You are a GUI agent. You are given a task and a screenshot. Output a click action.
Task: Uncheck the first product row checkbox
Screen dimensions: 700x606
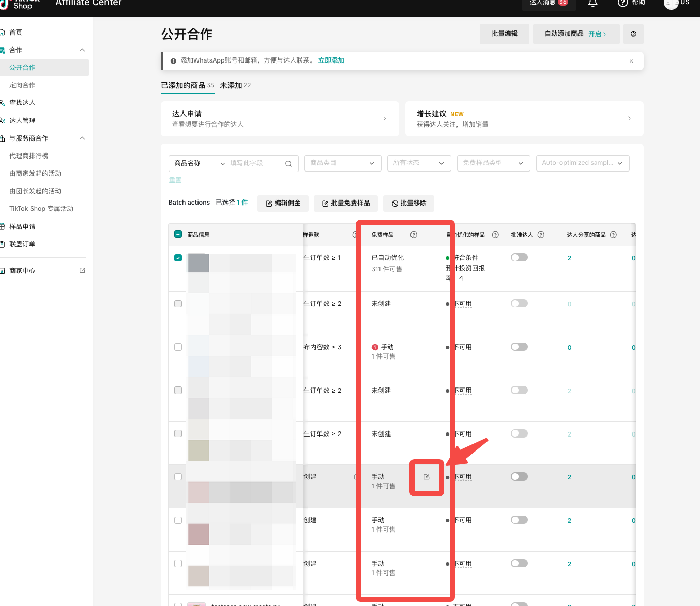[178, 258]
